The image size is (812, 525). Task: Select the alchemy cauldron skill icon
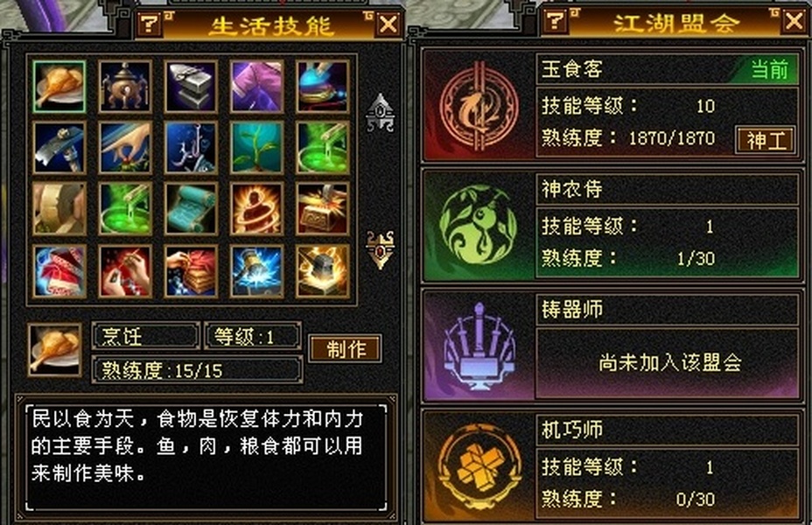click(125, 87)
